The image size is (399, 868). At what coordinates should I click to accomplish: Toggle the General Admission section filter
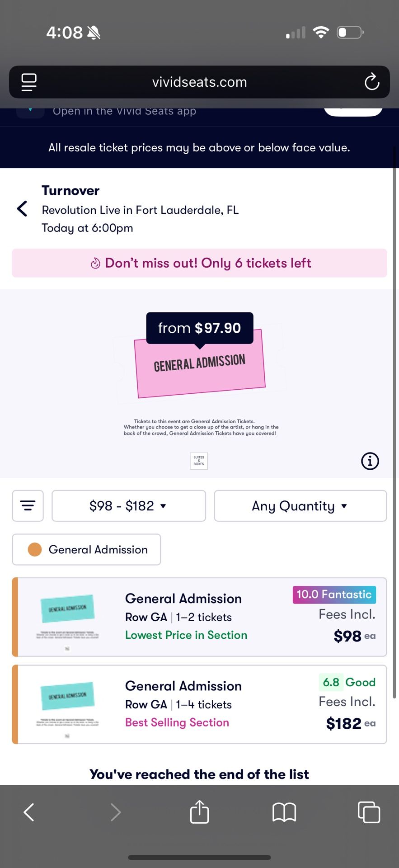point(86,550)
